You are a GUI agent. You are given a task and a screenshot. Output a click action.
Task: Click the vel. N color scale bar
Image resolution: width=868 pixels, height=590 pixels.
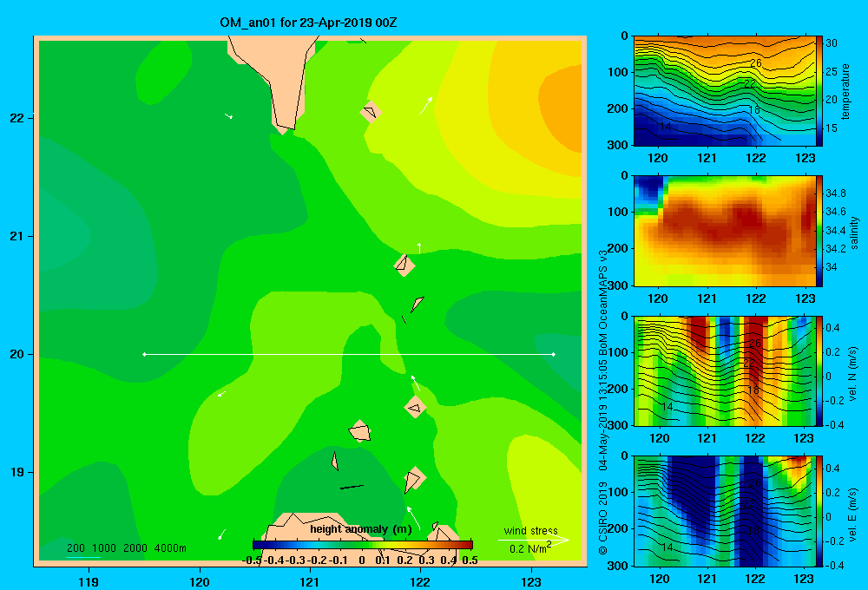819,371
